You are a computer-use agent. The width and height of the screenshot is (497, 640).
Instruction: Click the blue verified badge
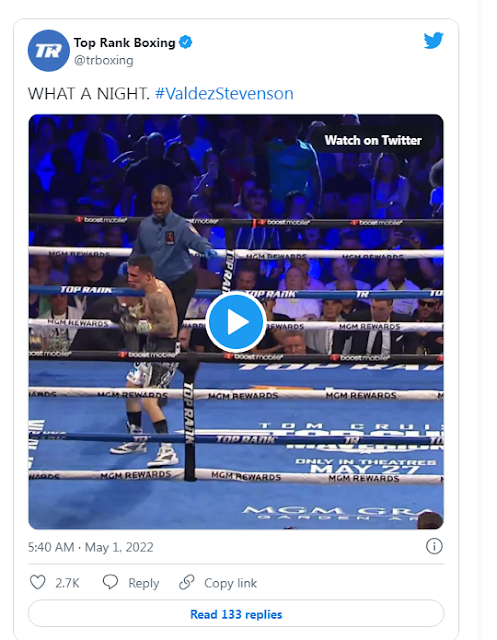pyautogui.click(x=186, y=42)
